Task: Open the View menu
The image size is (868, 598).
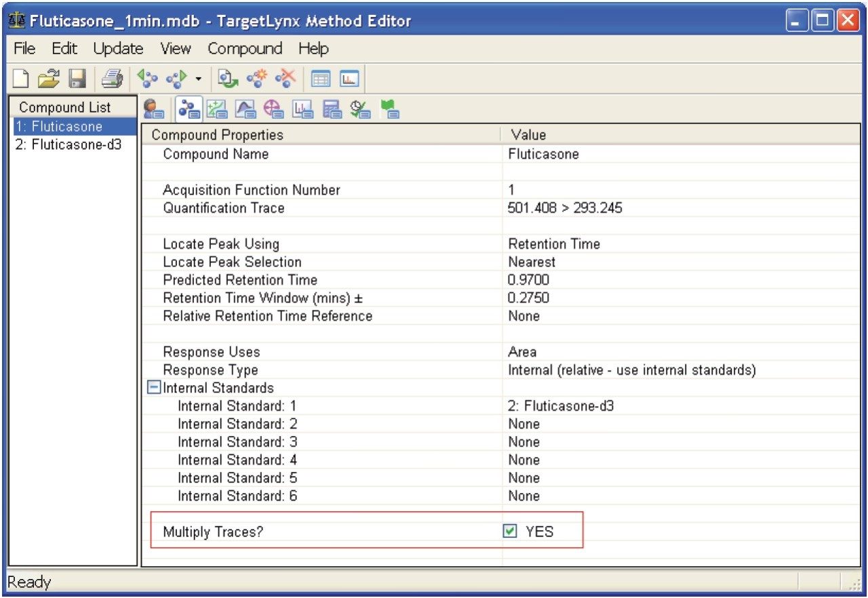Action: (176, 49)
